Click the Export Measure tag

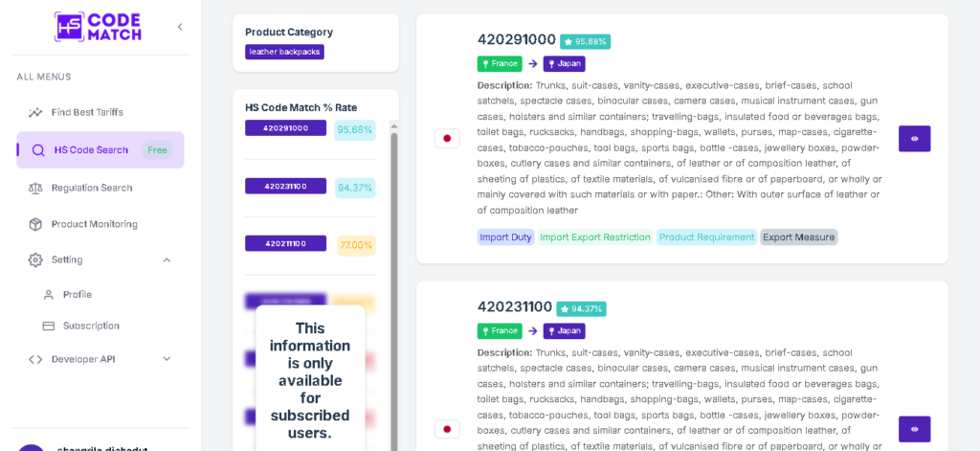pos(798,237)
